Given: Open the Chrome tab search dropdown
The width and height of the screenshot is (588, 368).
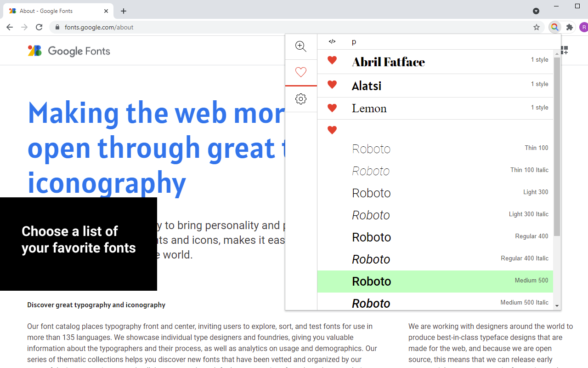Looking at the screenshot, I should (x=536, y=11).
